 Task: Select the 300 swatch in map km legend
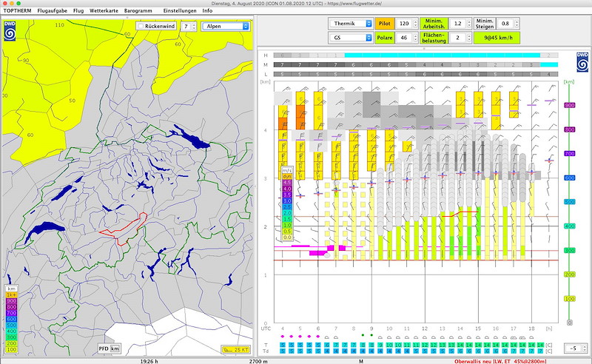click(x=12, y=337)
